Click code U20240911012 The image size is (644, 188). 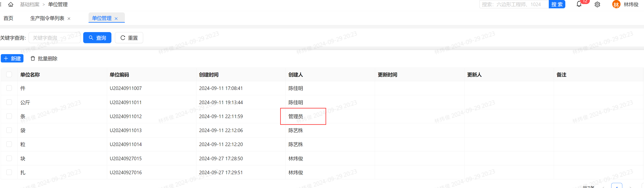click(x=126, y=116)
